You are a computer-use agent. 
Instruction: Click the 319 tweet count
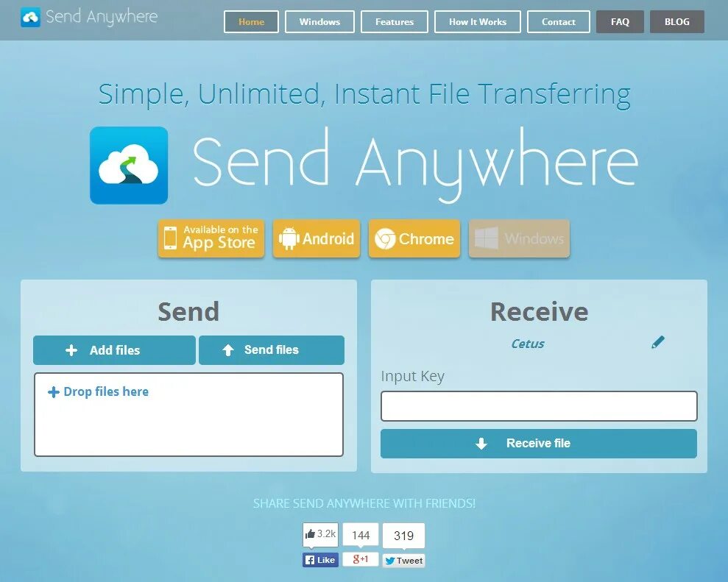[403, 536]
